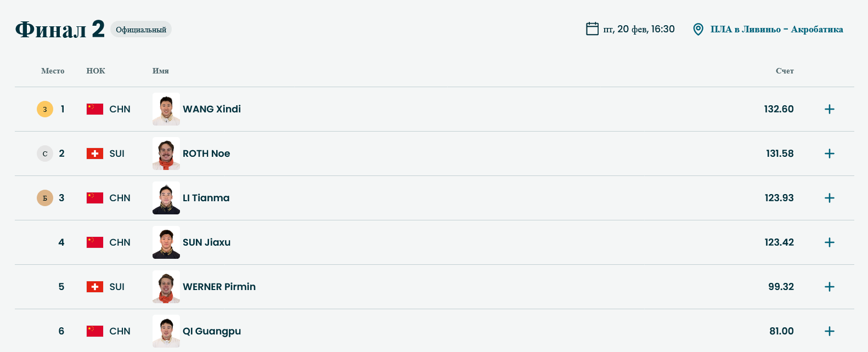
Task: Select athlete name LI Tianma
Action: click(x=206, y=198)
